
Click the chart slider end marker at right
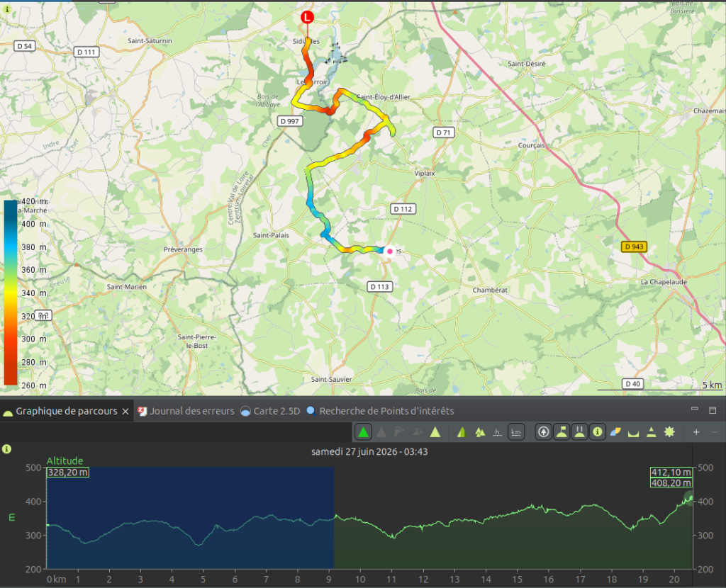click(689, 498)
